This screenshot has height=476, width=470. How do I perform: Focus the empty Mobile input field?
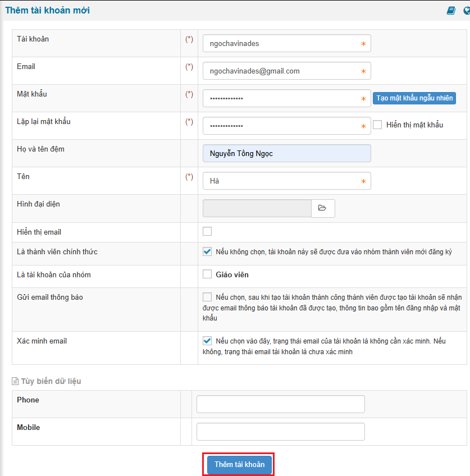point(280,432)
